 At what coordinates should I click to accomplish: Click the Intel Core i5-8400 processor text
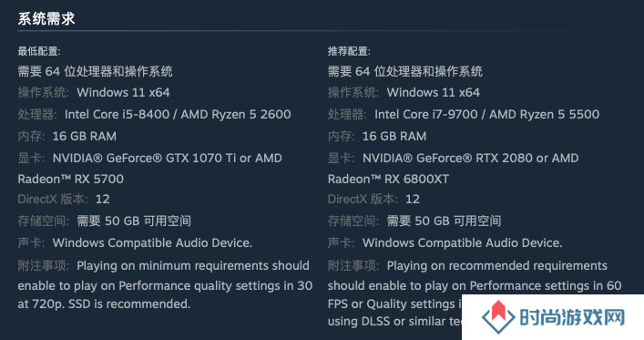117,114
